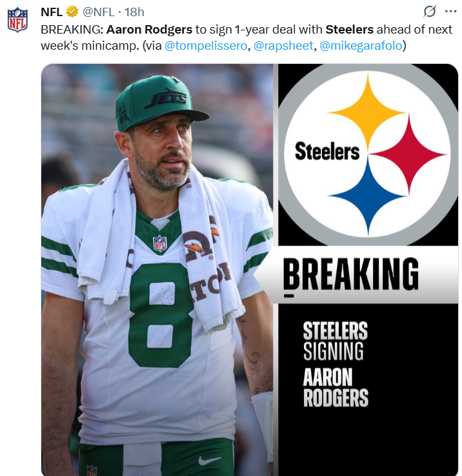Screen dimensions: 462x476
Task: Open the 18h timestamp permalink
Action: point(134,12)
